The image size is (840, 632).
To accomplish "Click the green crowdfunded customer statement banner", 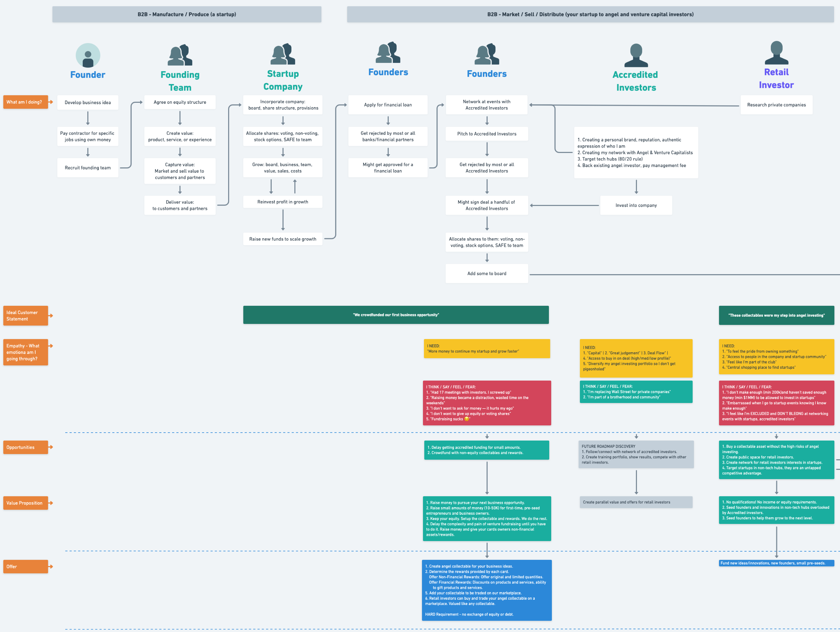I will (x=396, y=315).
